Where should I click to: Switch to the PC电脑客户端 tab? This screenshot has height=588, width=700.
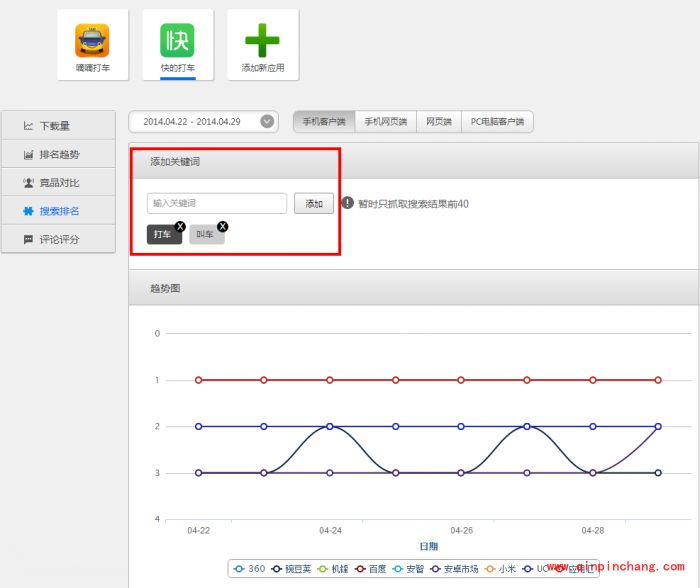tap(497, 121)
